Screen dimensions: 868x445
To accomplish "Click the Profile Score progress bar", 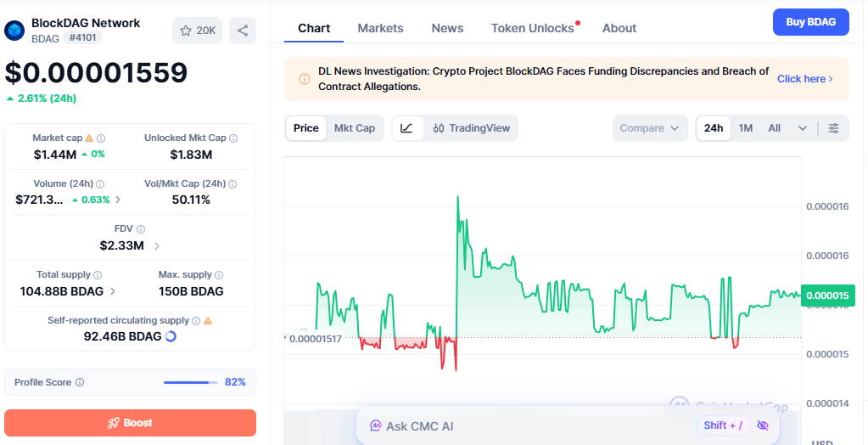I will click(190, 382).
